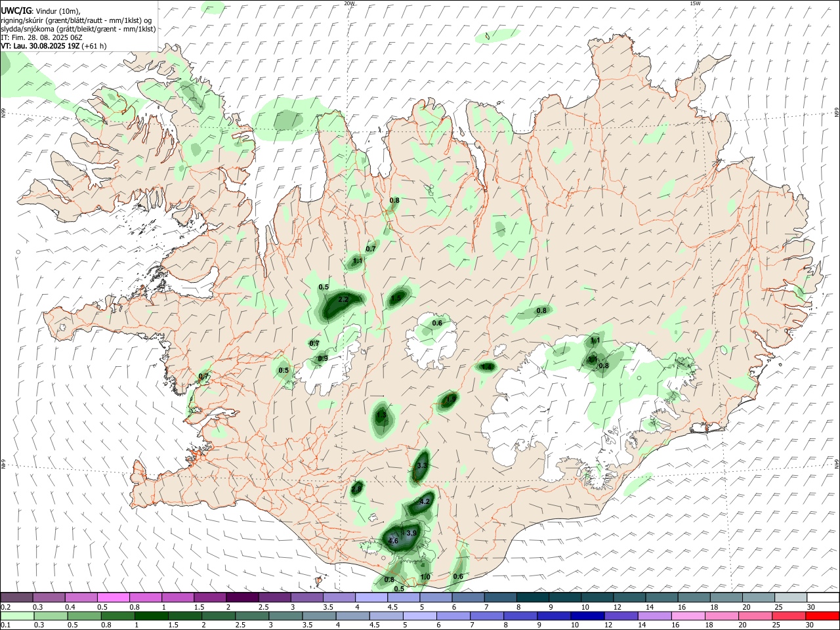Select the 3.3 rainfall value label
This screenshot has width=840, height=630.
click(x=422, y=465)
